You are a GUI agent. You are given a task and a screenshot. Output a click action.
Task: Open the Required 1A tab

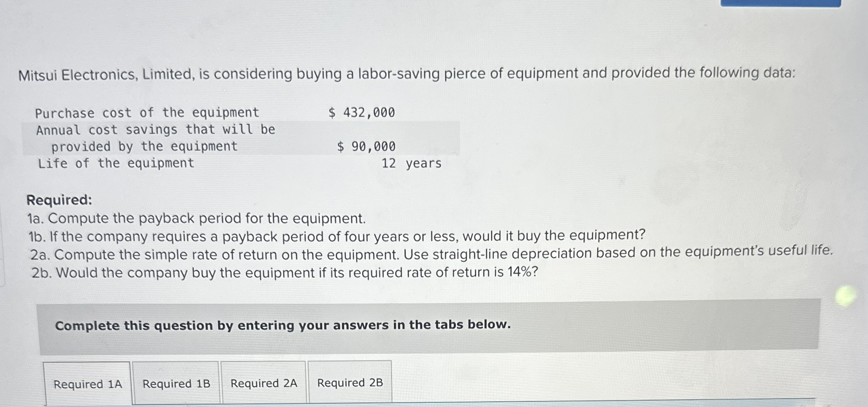[87, 384]
